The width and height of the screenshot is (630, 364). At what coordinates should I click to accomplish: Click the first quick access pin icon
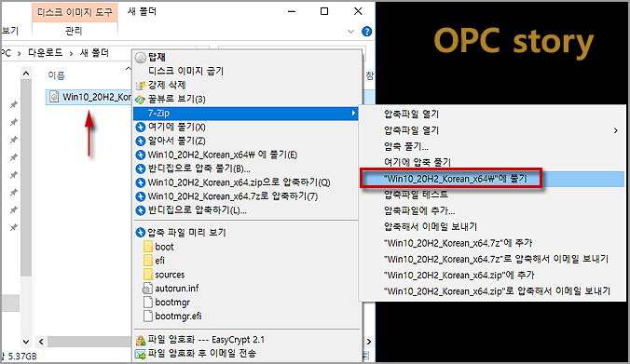click(14, 105)
